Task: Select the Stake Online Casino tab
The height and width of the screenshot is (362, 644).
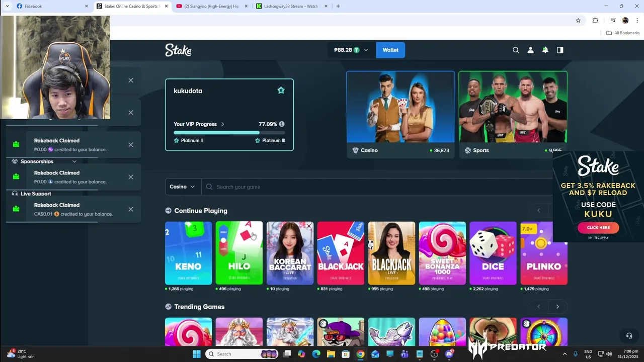Action: (x=132, y=6)
